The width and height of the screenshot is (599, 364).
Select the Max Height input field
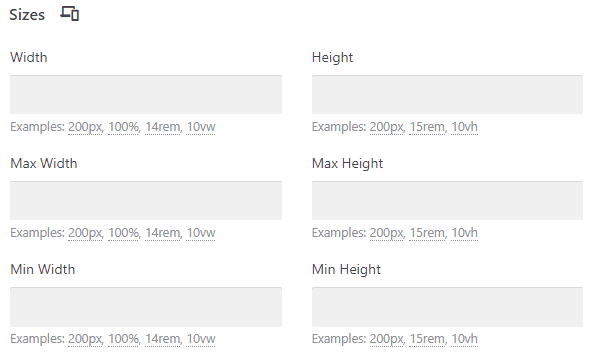coord(447,201)
